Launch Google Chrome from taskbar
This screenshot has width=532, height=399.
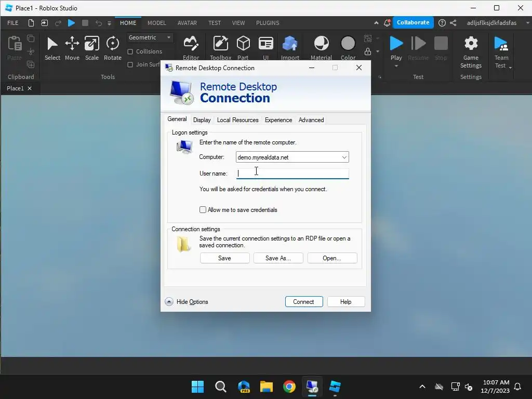pos(289,387)
